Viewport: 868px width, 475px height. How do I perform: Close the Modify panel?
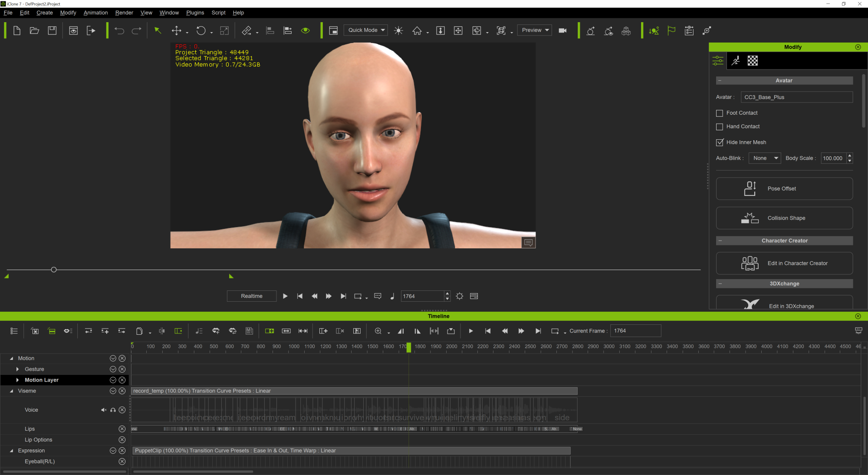pos(858,47)
